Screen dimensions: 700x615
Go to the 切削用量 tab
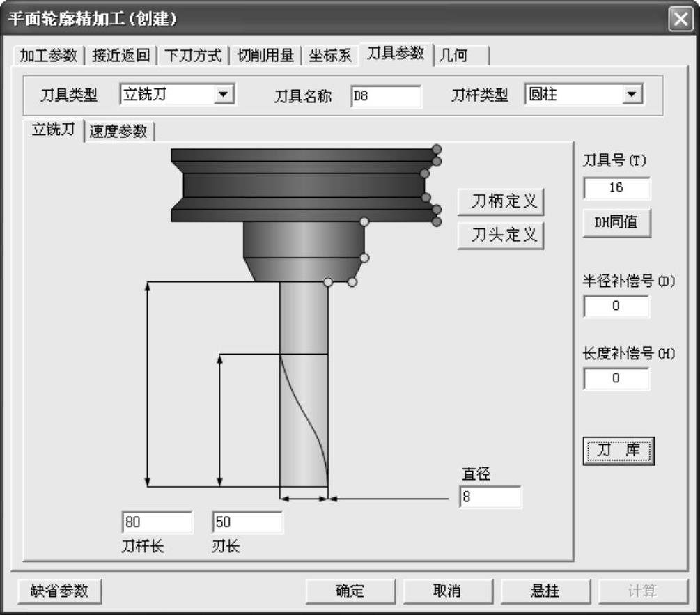[265, 56]
